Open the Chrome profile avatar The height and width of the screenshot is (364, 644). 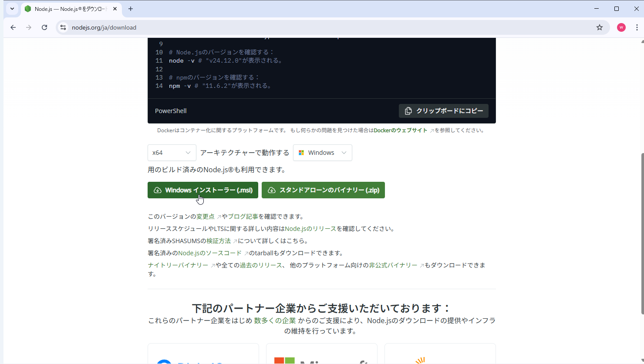621,27
